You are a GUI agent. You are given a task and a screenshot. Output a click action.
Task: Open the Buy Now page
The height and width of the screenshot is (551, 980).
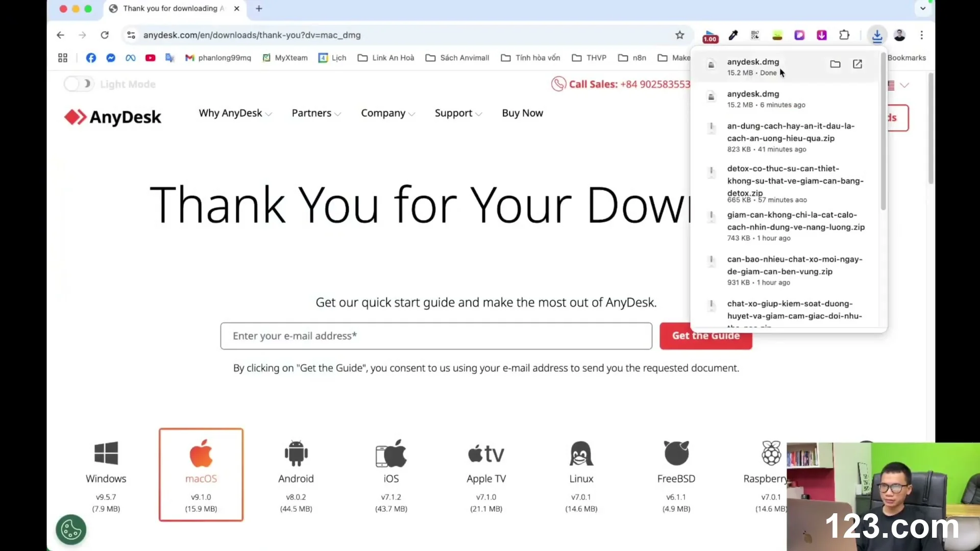522,113
